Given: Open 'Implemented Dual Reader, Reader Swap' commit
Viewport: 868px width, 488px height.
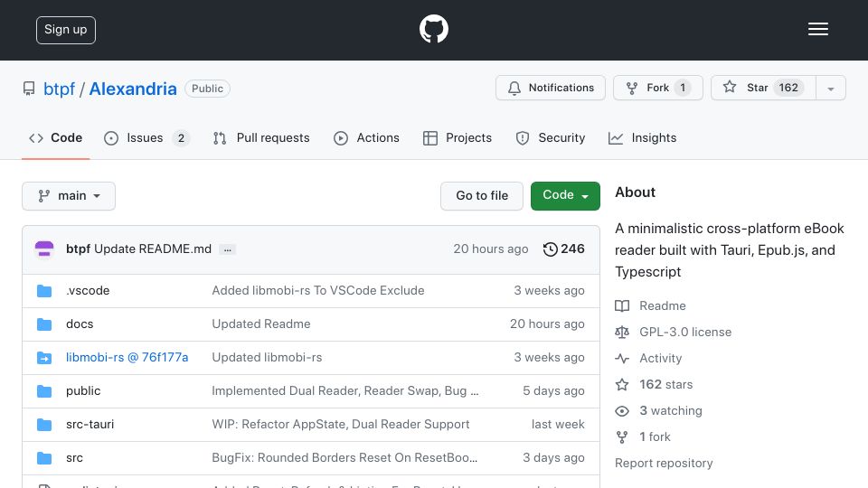Looking at the screenshot, I should coord(344,390).
